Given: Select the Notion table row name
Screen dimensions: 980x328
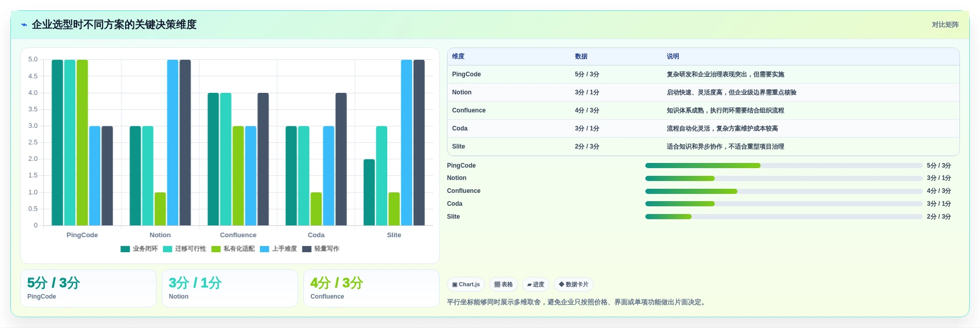Looking at the screenshot, I should pyautogui.click(x=462, y=92).
